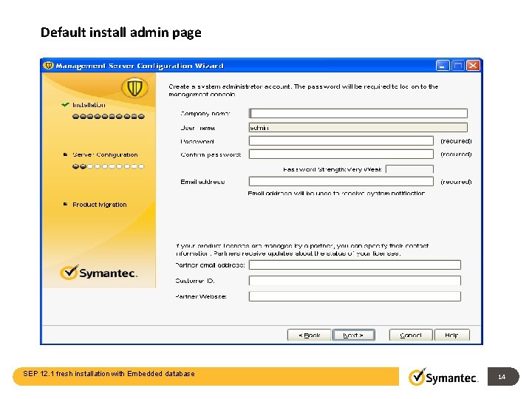Image resolution: width=532 pixels, height=399 pixels.
Task: Click the Help button
Action: pyautogui.click(x=452, y=335)
